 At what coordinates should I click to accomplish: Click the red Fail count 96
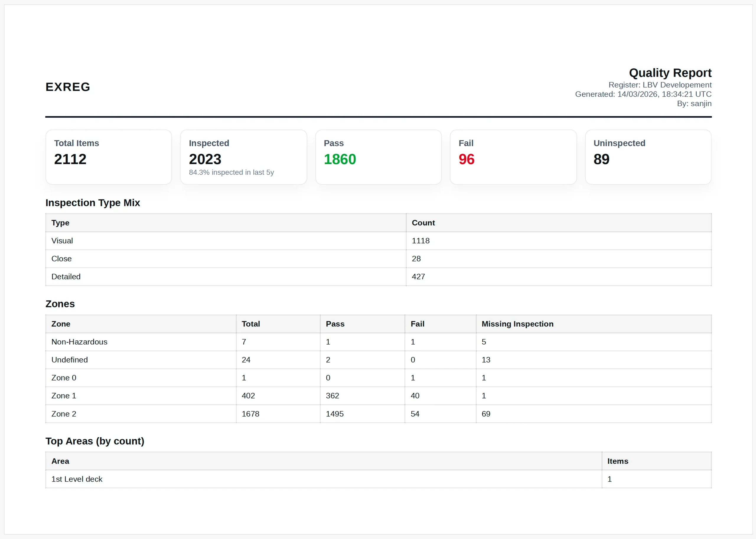coord(466,159)
